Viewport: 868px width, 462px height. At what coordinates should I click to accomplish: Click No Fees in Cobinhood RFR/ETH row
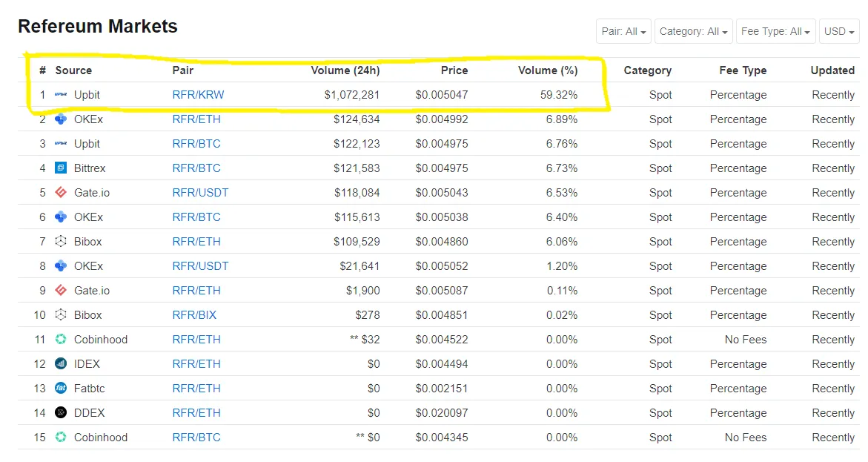(746, 339)
